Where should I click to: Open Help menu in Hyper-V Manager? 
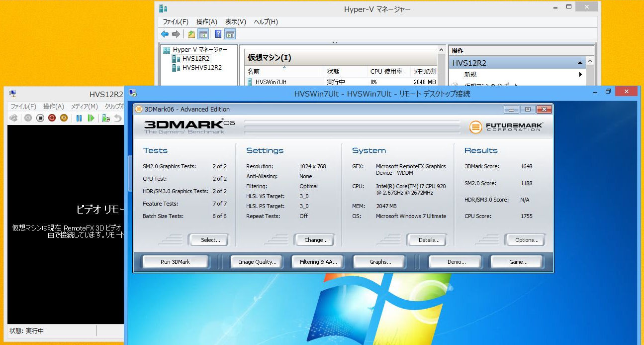266,22
